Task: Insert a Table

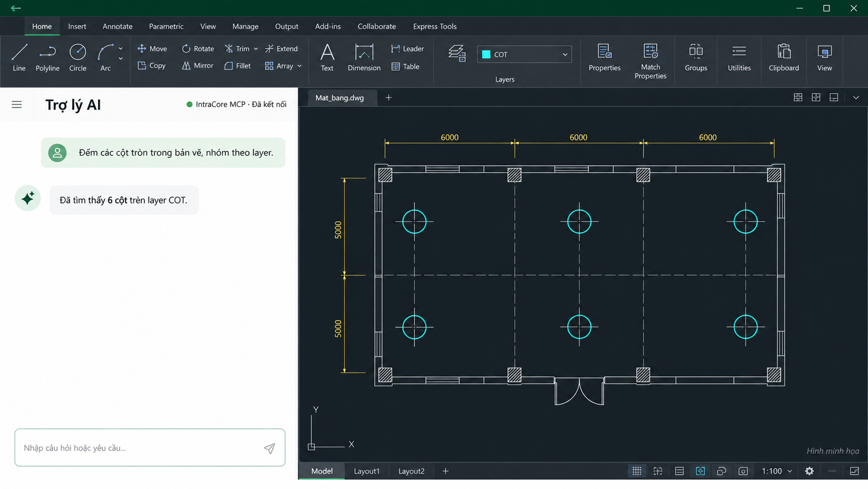Action: (x=405, y=66)
